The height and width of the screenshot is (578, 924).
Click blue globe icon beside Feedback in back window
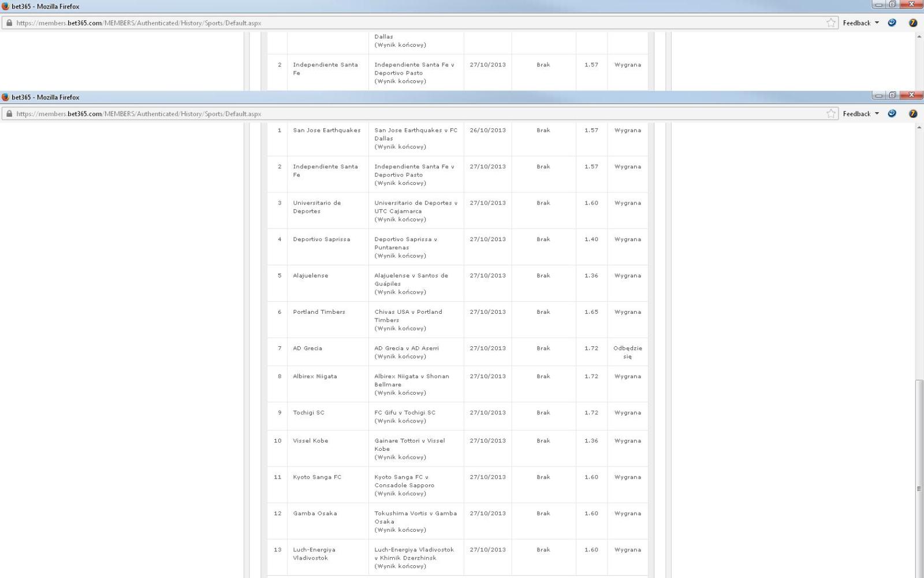(x=892, y=23)
